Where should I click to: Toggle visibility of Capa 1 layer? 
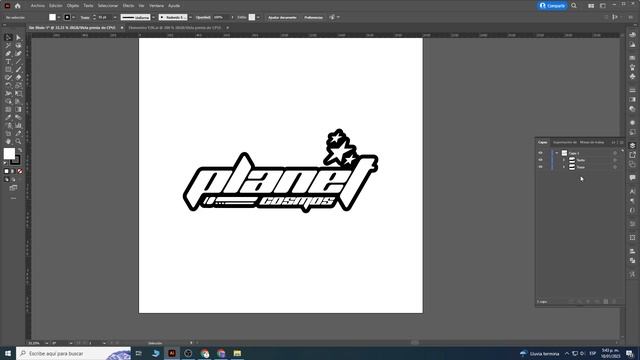pyautogui.click(x=540, y=153)
